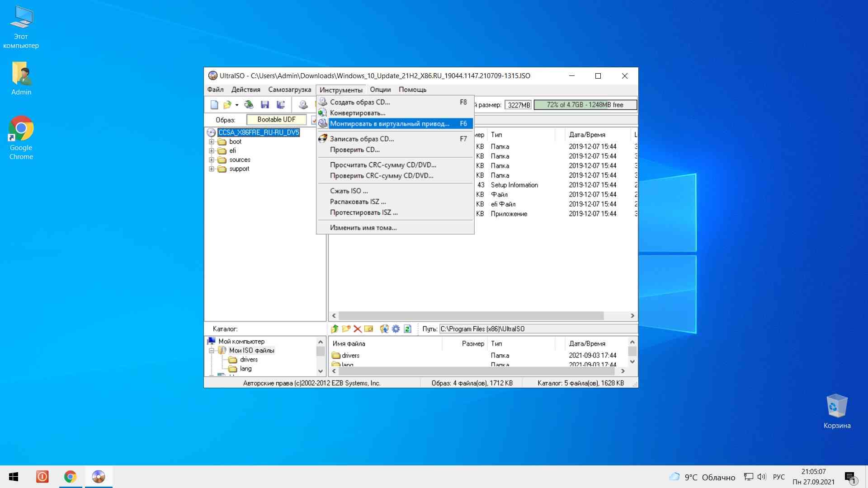Click the Путь path field
The width and height of the screenshot is (868, 488).
538,329
